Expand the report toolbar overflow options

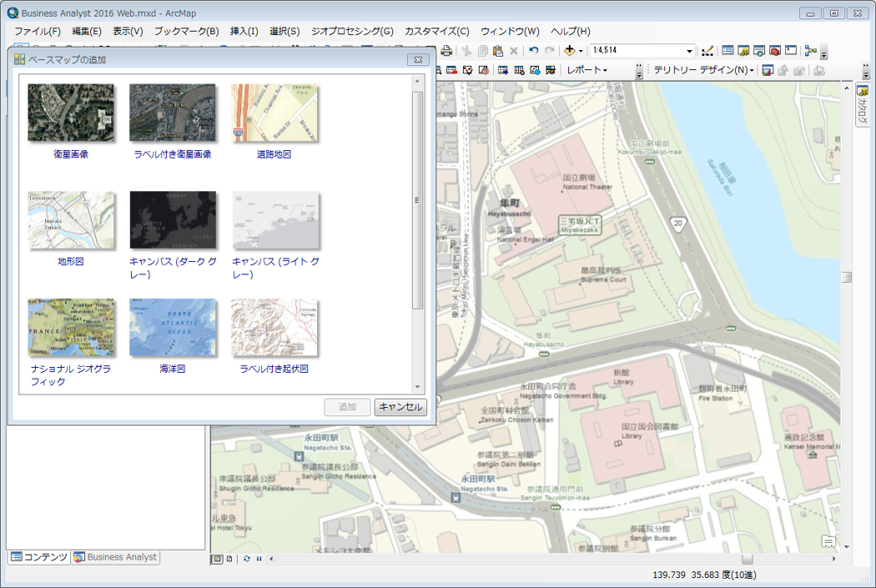pyautogui.click(x=639, y=72)
